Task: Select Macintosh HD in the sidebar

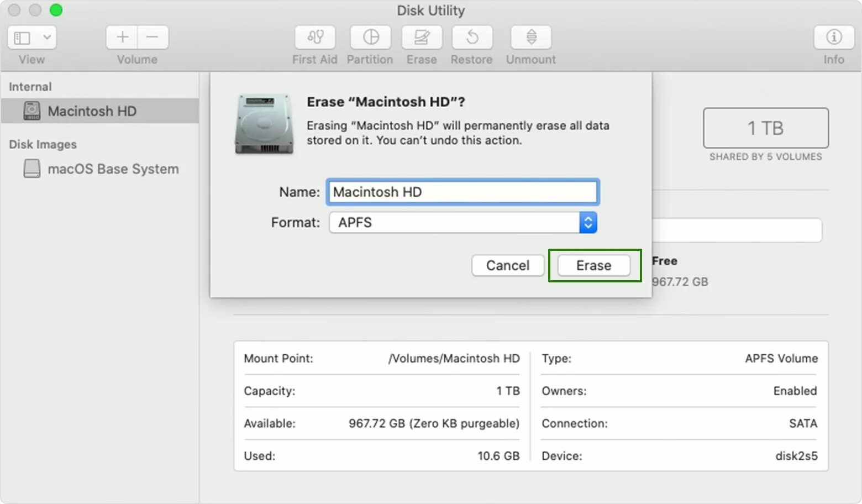Action: point(100,111)
